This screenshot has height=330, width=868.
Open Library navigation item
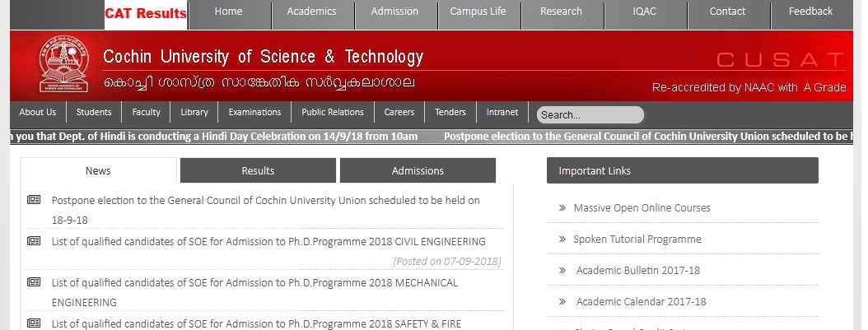pyautogui.click(x=194, y=112)
